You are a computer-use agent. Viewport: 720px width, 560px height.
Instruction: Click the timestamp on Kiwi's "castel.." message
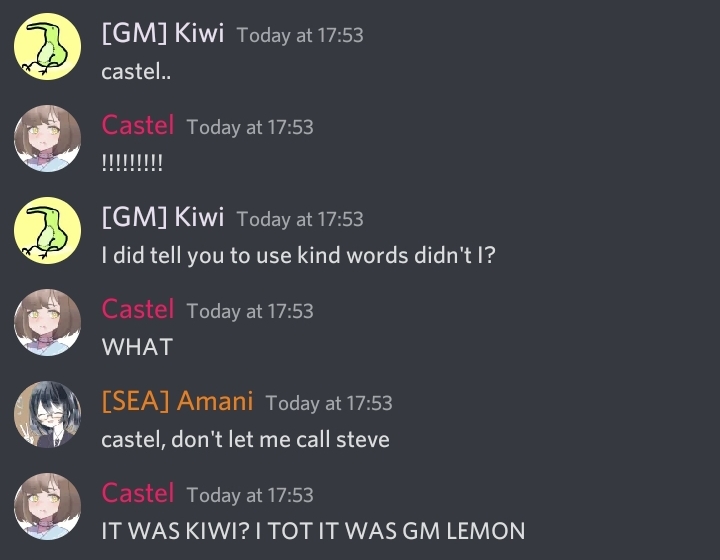click(300, 35)
